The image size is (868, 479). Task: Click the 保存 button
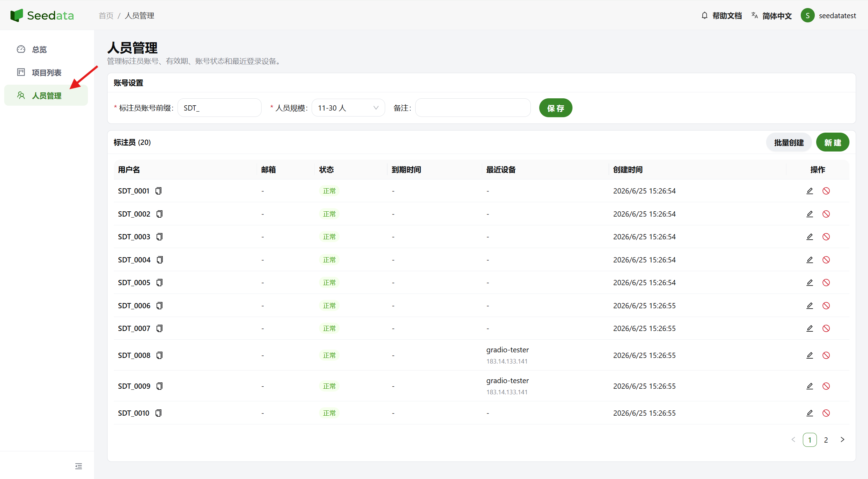[556, 108]
